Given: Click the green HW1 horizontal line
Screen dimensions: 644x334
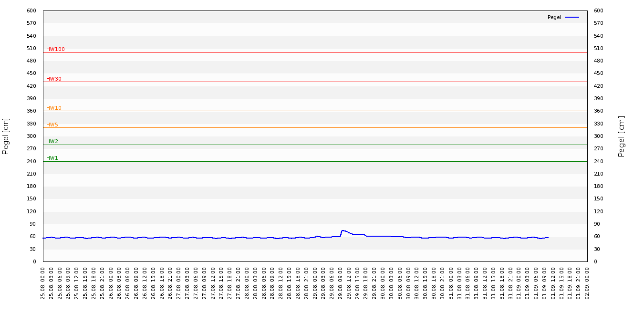Looking at the screenshot, I should pyautogui.click(x=315, y=161).
